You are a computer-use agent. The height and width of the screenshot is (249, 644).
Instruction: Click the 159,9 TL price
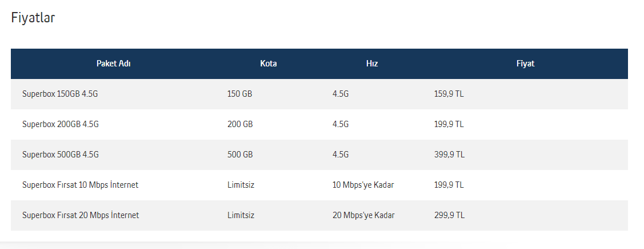[449, 94]
